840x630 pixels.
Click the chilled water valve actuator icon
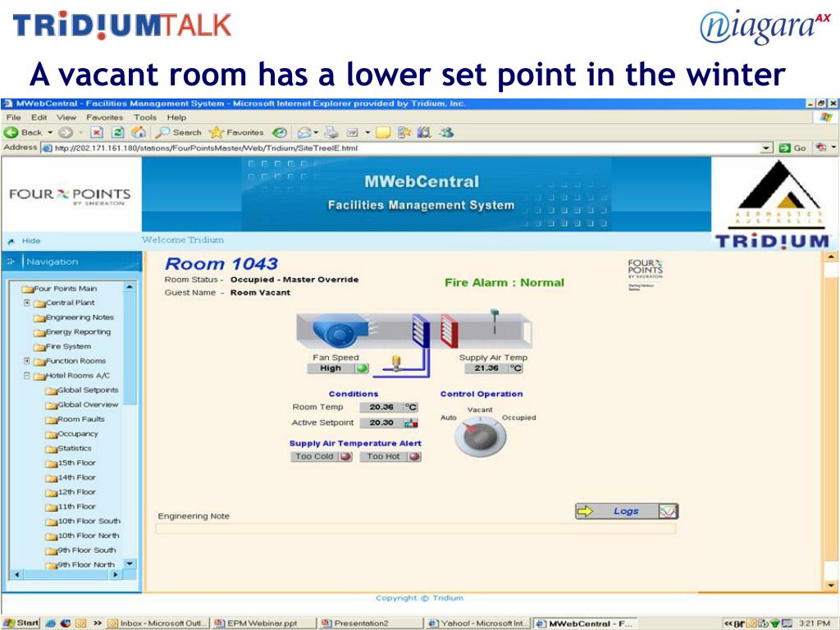point(396,363)
